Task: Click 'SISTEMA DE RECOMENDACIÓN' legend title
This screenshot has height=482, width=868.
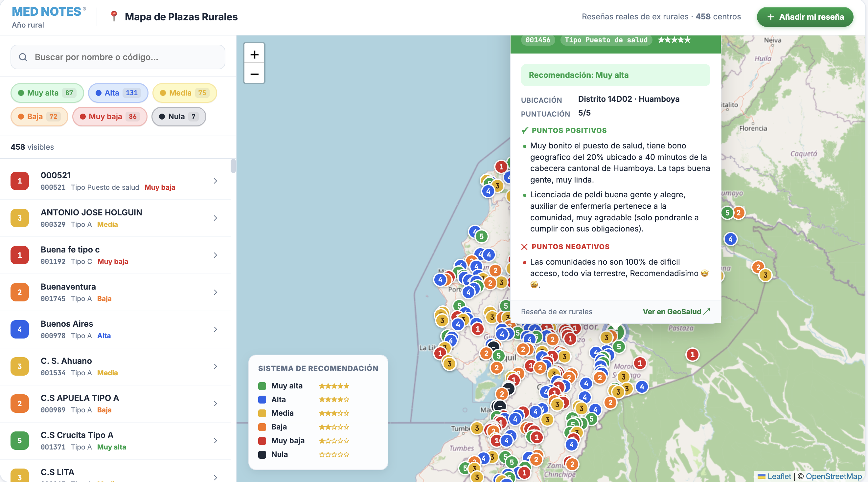Action: click(318, 368)
